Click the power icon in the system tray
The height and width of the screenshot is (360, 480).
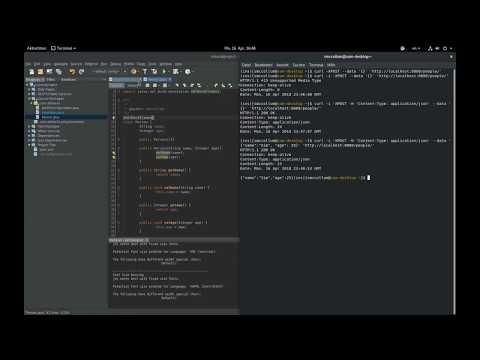tap(445, 48)
